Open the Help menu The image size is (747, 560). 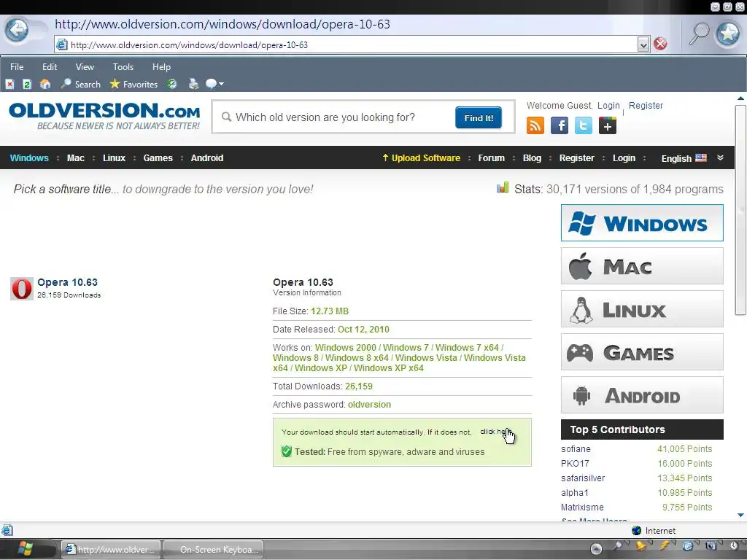click(161, 67)
